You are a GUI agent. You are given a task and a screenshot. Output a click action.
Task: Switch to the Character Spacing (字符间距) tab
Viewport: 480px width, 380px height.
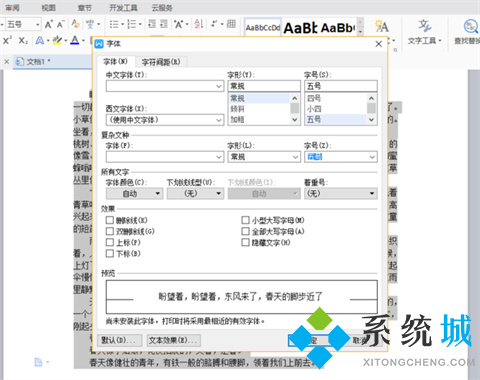coord(161,62)
